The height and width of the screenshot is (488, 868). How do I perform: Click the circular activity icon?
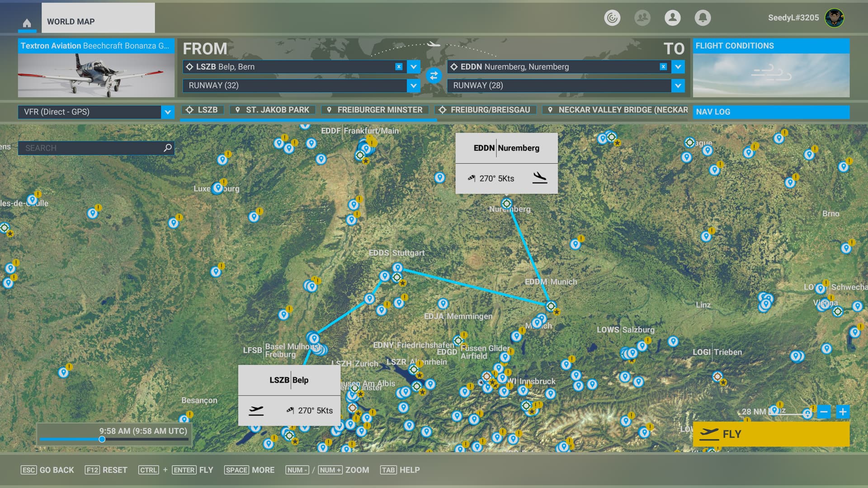(612, 18)
